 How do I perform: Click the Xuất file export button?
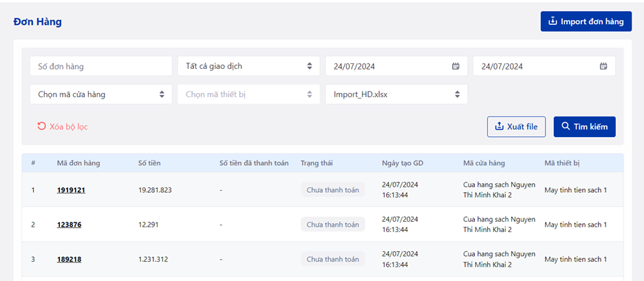516,127
